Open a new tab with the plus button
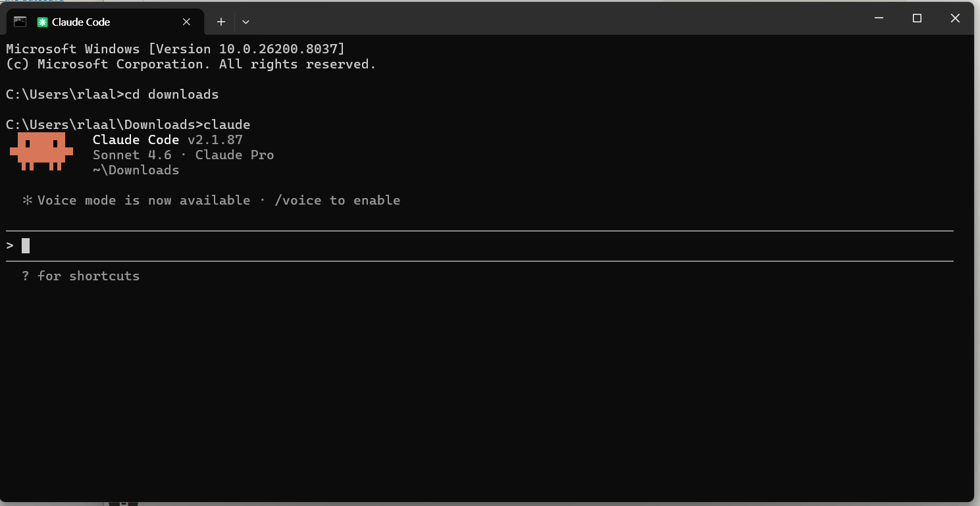980x506 pixels. coord(221,22)
